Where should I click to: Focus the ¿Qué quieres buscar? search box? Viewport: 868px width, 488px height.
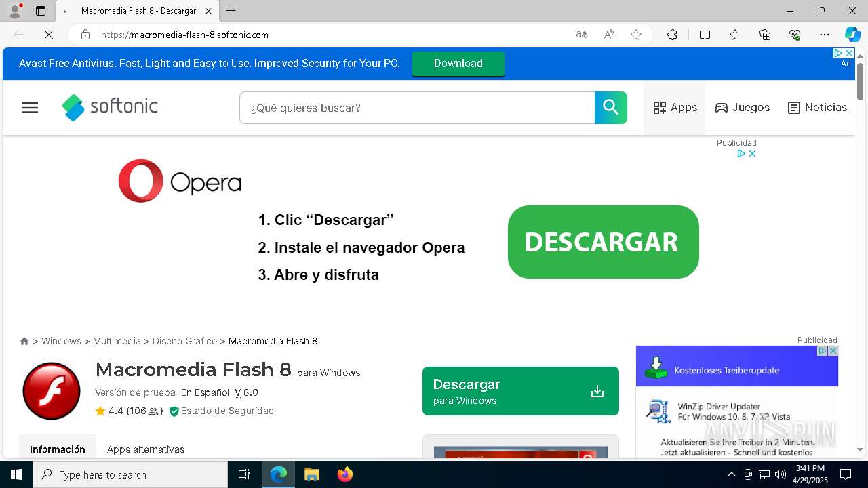[x=417, y=108]
